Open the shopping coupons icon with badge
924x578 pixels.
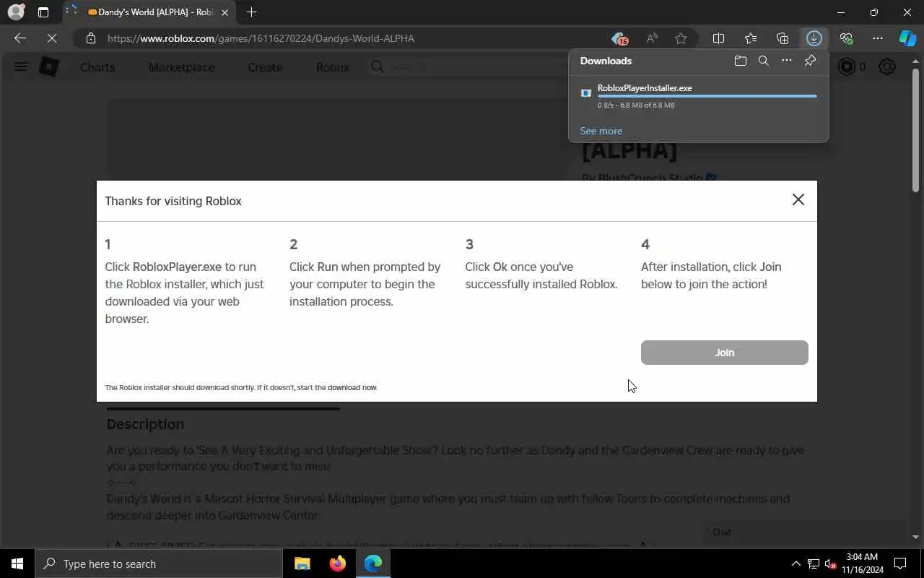point(619,38)
